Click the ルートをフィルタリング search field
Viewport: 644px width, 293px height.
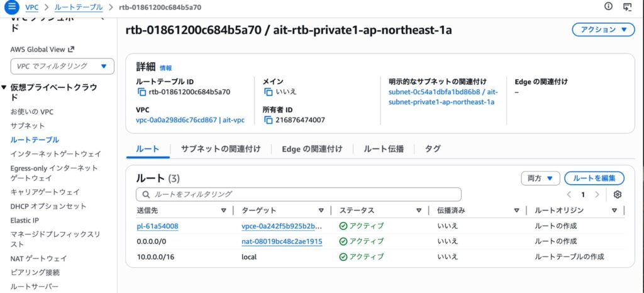(x=299, y=194)
